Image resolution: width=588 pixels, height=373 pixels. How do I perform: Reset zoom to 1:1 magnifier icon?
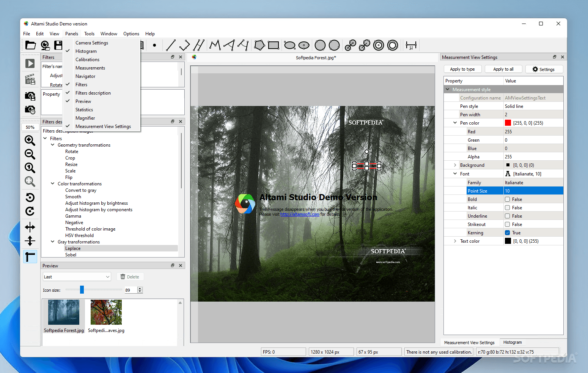point(30,168)
